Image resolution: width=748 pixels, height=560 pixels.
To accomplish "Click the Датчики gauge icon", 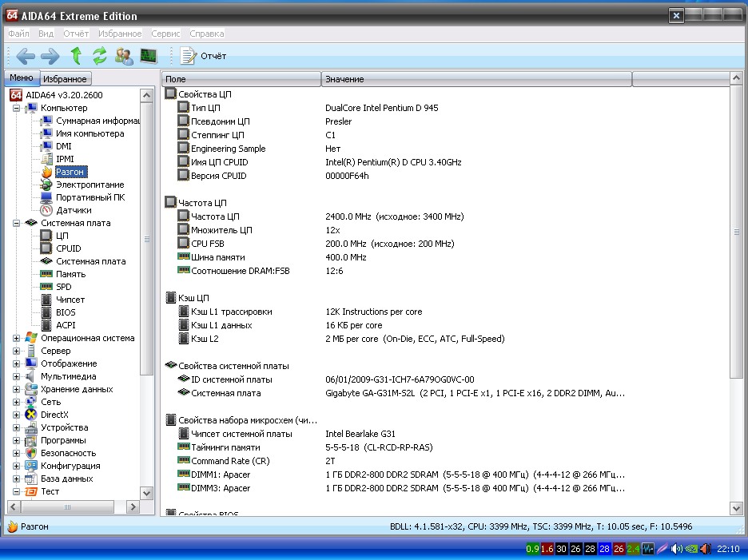I will point(46,210).
